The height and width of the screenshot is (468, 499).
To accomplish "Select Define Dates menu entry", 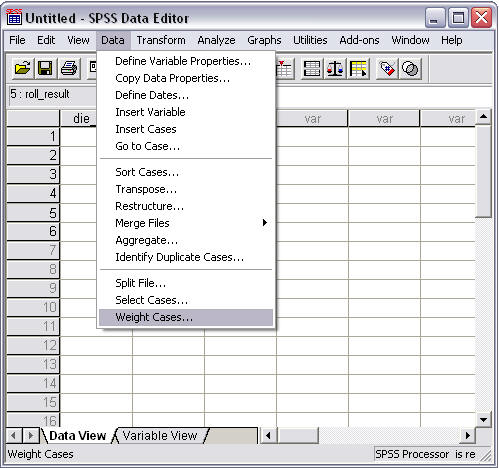I will [186, 95].
